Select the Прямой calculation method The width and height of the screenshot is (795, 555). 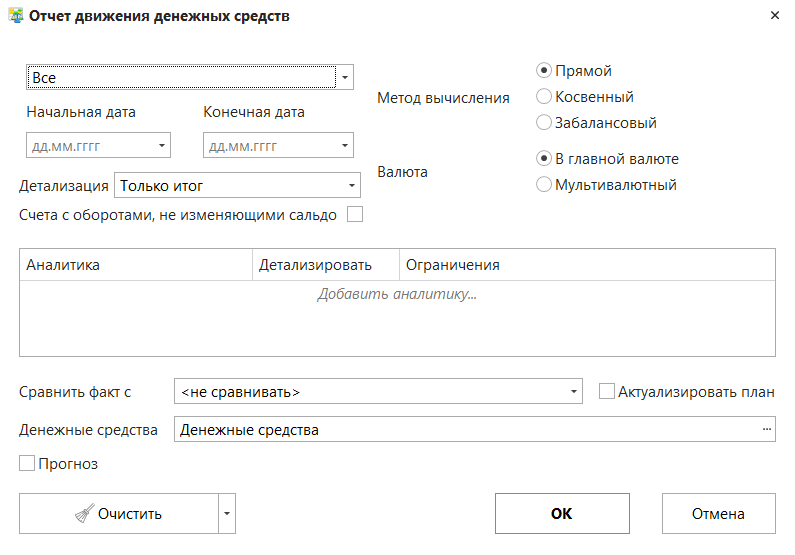544,71
